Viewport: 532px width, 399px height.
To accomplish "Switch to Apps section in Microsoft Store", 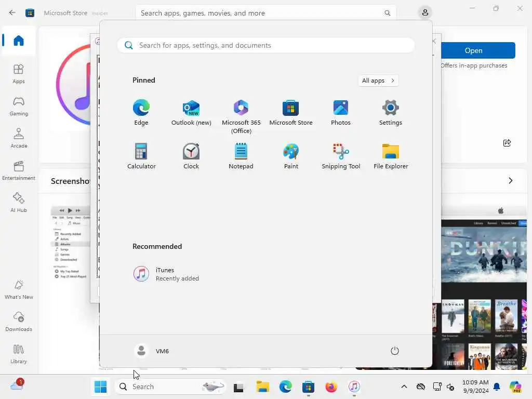I will (x=19, y=74).
